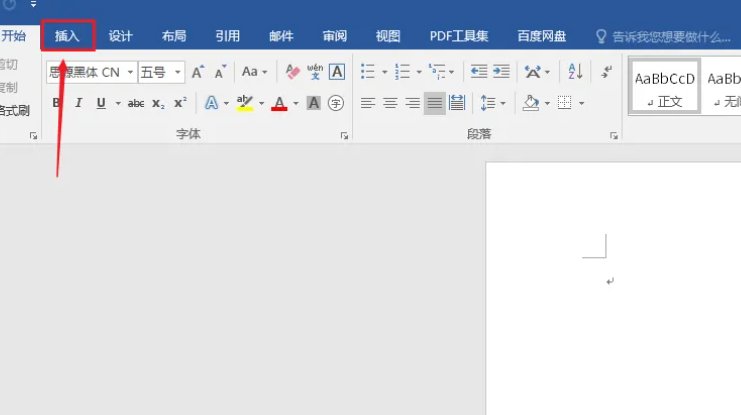The image size is (741, 415).
Task: Open the font name dropdown (思源黑体 CN)
Action: 130,72
